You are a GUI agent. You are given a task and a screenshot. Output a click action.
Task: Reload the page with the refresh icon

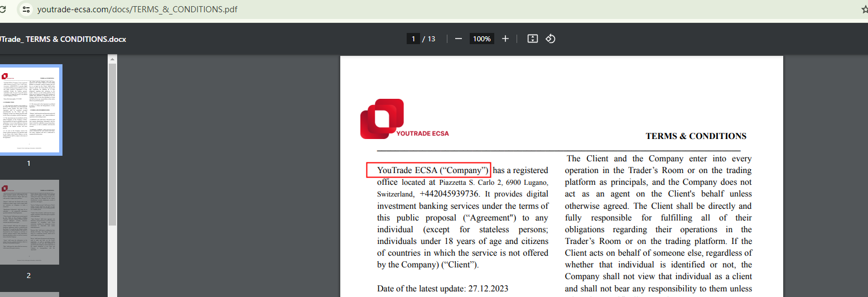pyautogui.click(x=2, y=9)
